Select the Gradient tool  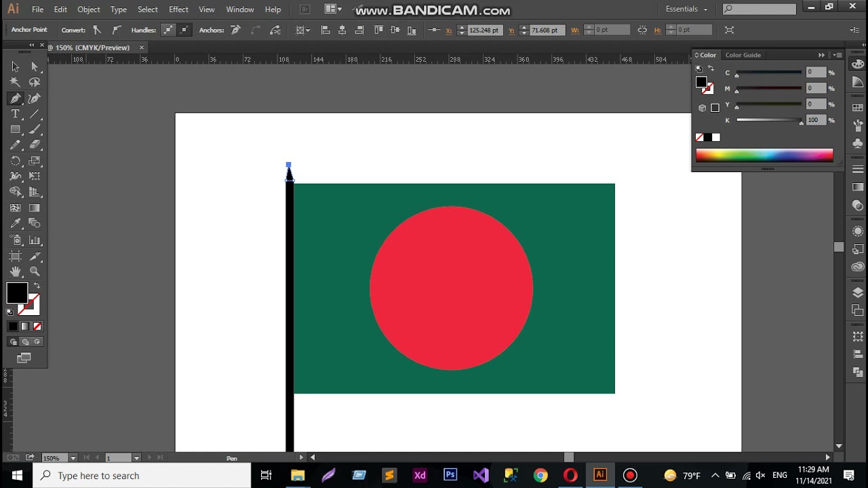click(x=35, y=208)
